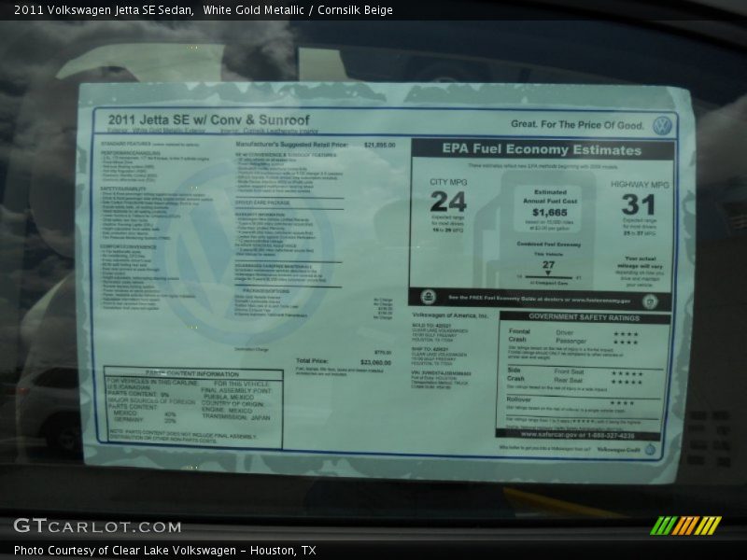
Task: Click the total price amount $23,060.00
Action: [x=376, y=362]
